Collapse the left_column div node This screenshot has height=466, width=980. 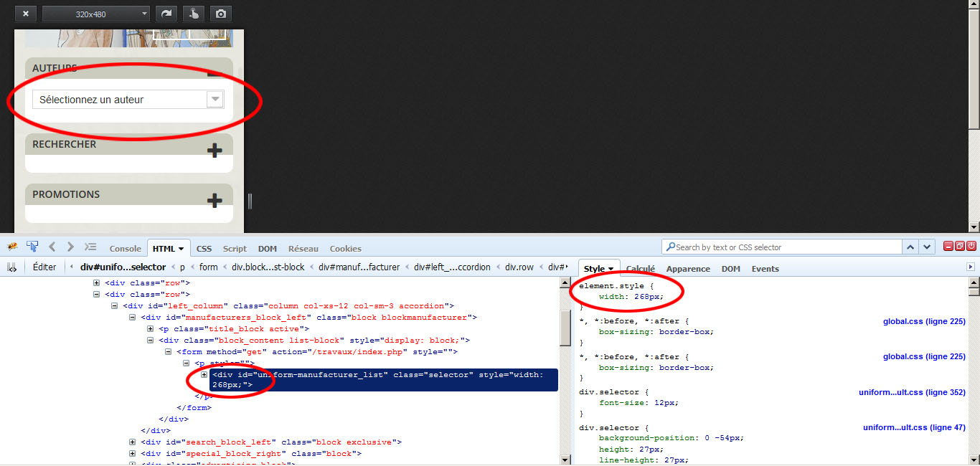click(115, 306)
